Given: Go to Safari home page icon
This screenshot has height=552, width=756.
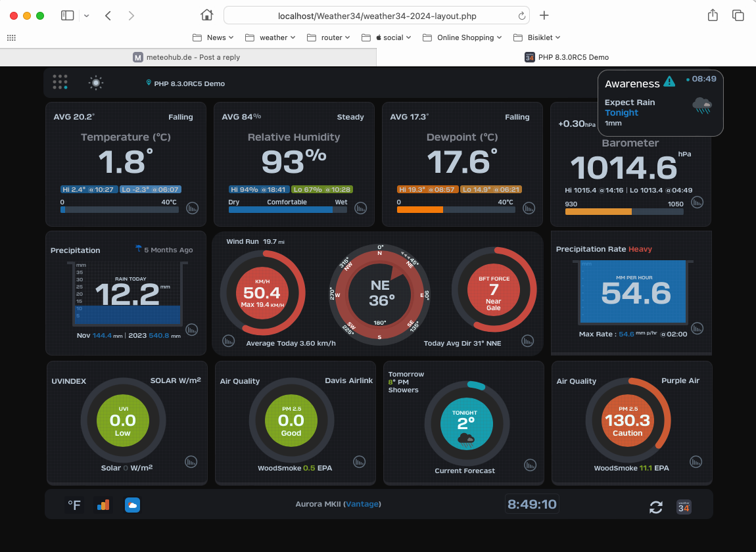Looking at the screenshot, I should click(x=207, y=15).
